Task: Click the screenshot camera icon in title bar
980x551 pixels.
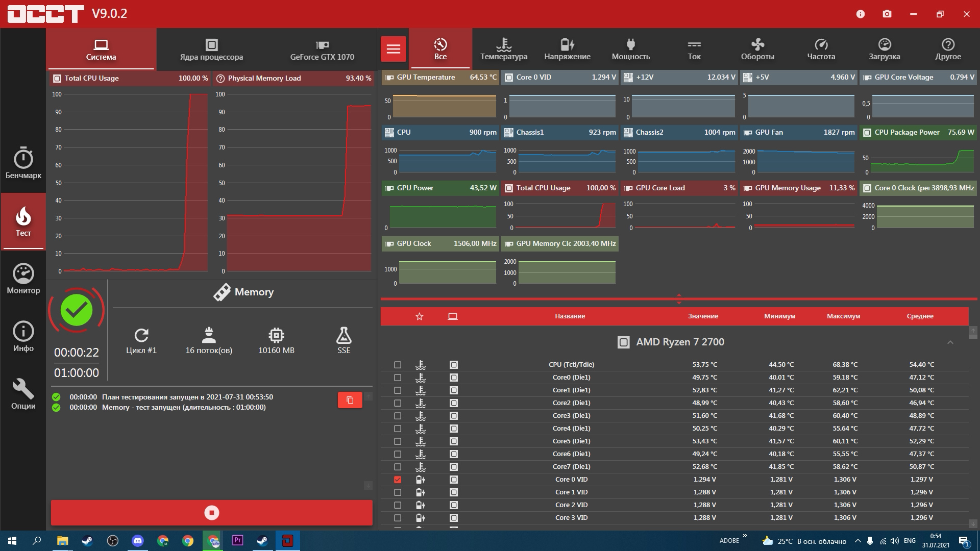Action: 887,14
